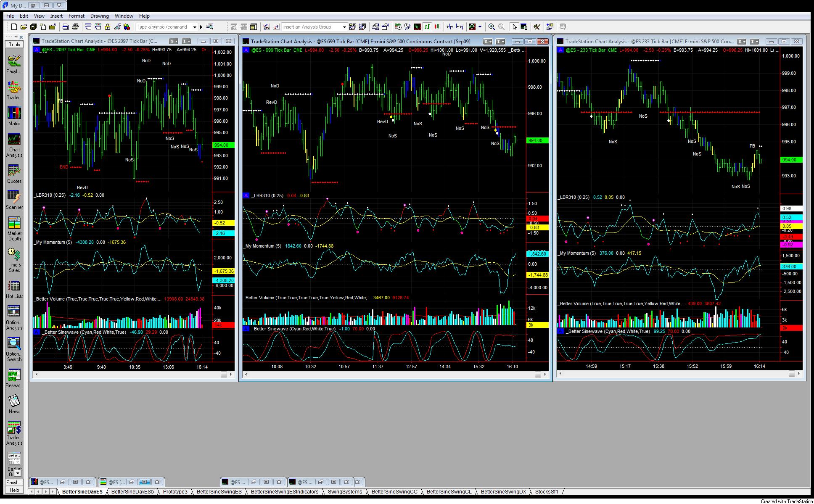The height and width of the screenshot is (504, 814).
Task: Click the Zoom Out magnifier icon
Action: (x=501, y=27)
